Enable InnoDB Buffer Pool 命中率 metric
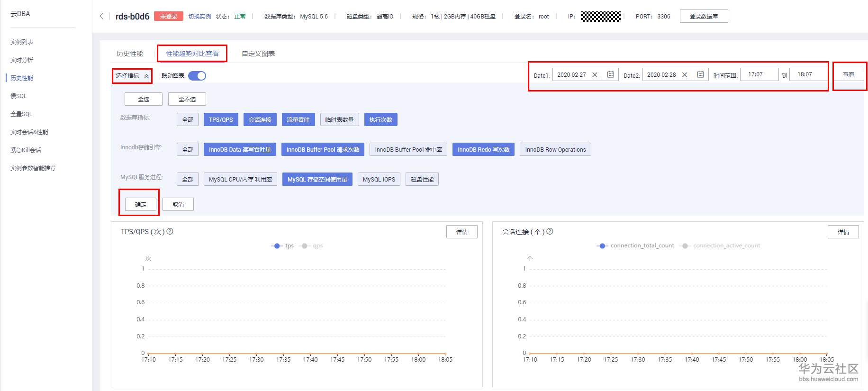The height and width of the screenshot is (391, 868). 408,149
